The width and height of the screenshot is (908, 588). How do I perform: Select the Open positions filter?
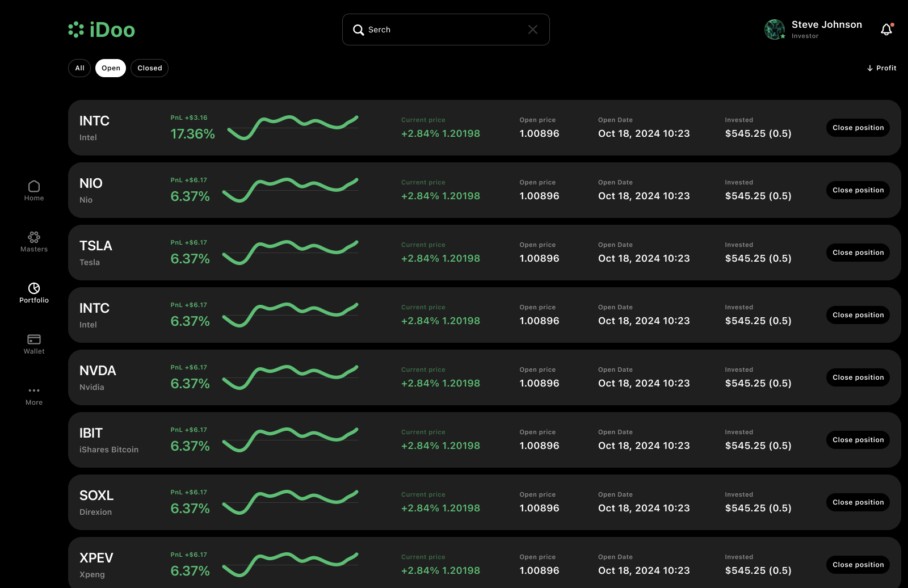click(111, 68)
